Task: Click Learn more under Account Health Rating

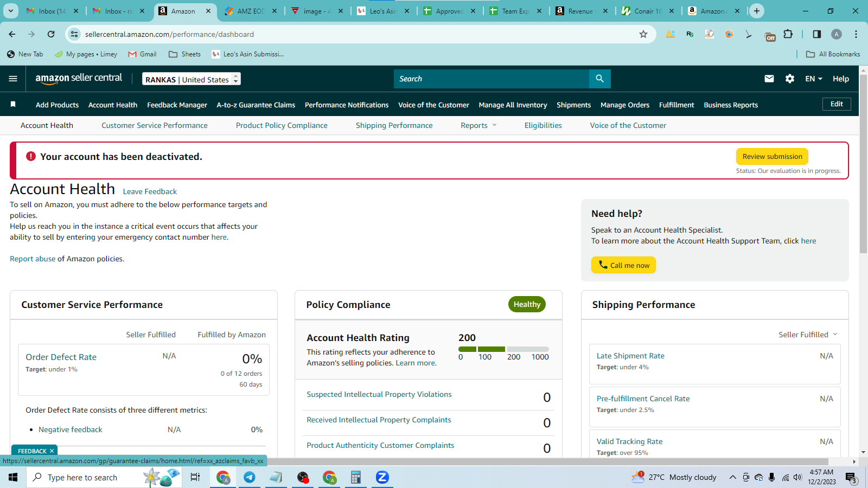Action: coord(416,363)
